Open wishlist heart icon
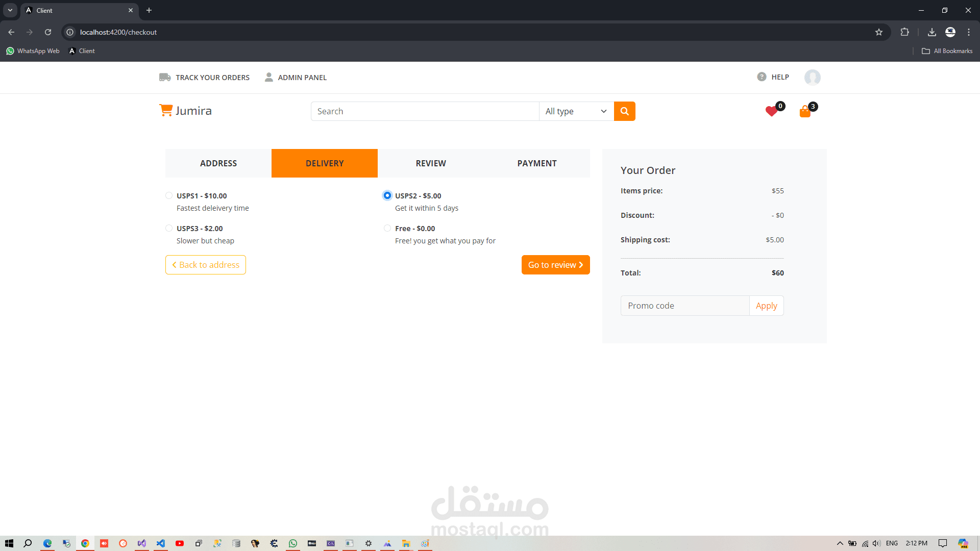980x551 pixels. click(x=771, y=111)
